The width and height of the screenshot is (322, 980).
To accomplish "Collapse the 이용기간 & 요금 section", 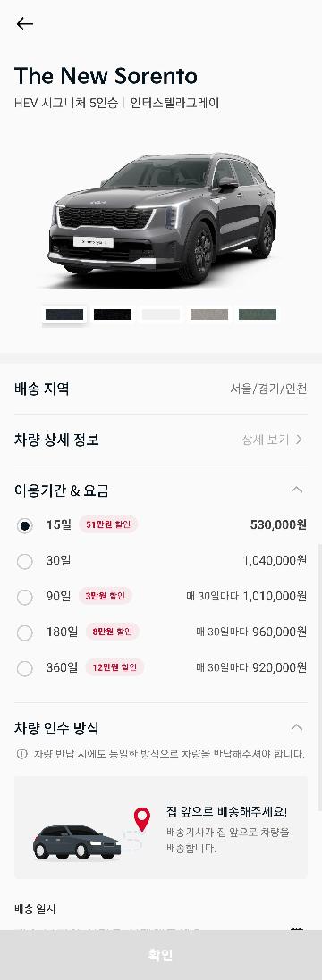I will [297, 490].
